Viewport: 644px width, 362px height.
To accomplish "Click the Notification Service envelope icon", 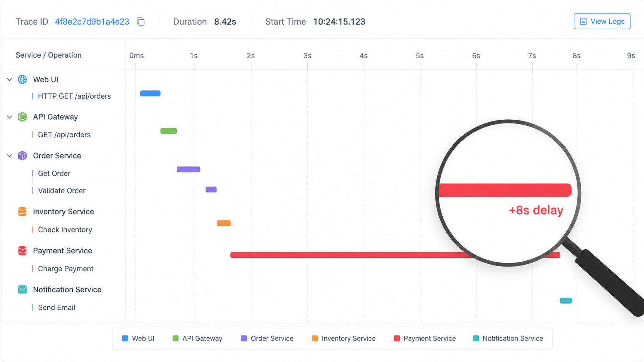I will [x=22, y=290].
